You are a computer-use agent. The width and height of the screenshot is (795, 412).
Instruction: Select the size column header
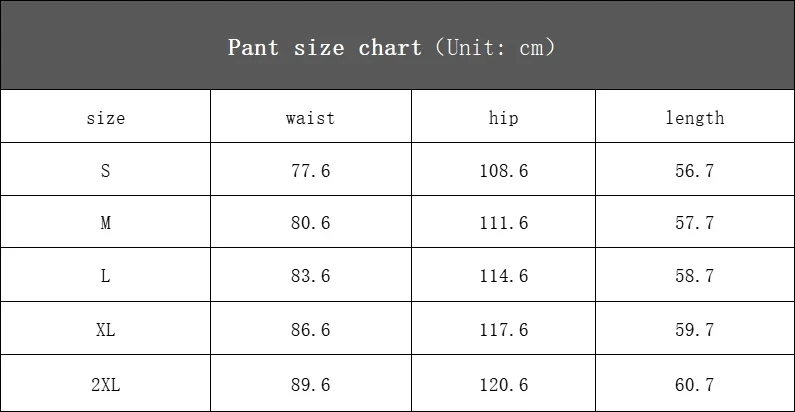pos(106,118)
